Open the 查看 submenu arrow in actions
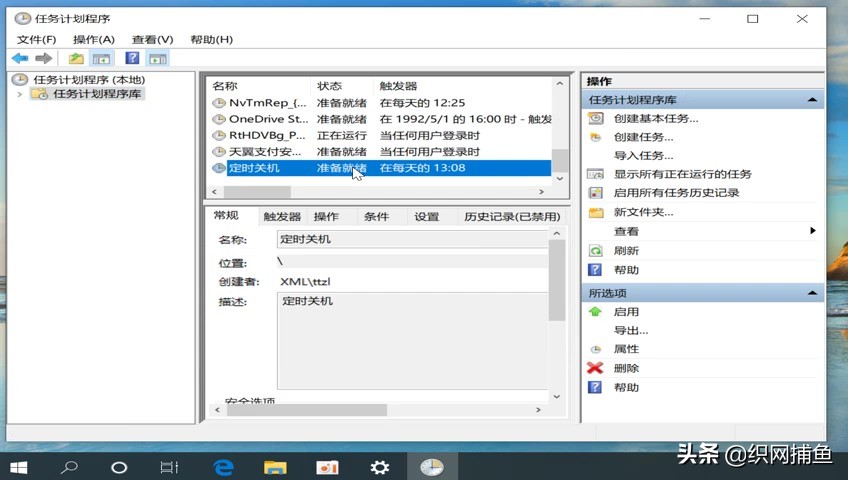 [813, 231]
